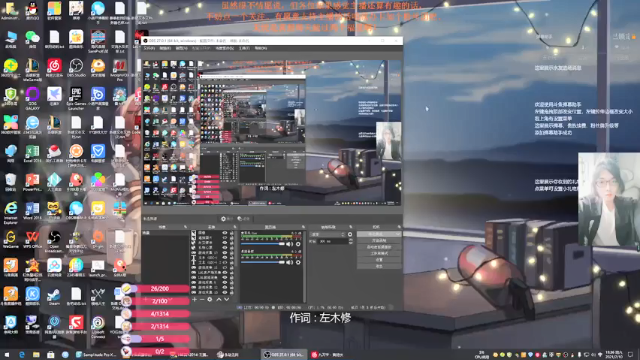Pop out the Controls panel header icon

point(399,227)
